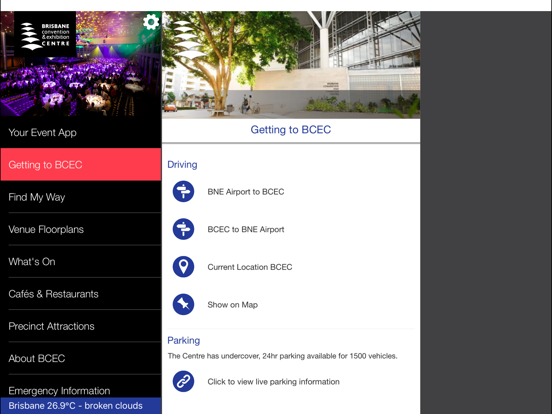
Task: Click the white BCEC leaf logo on banner
Action: coord(189,40)
